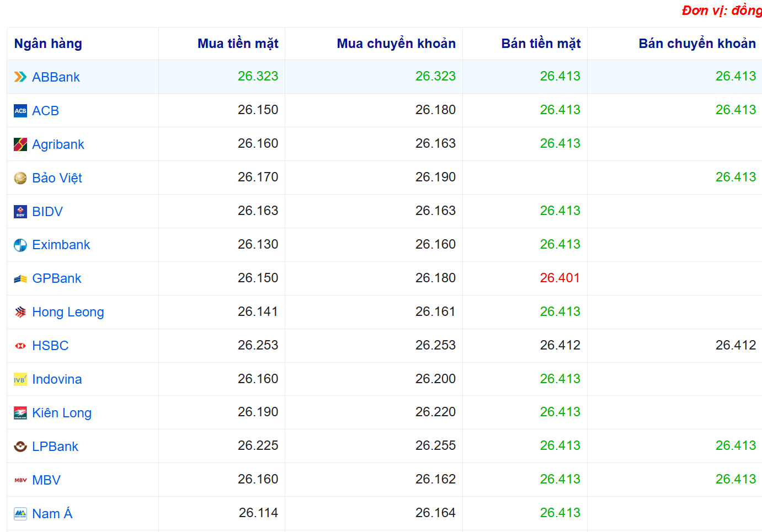Click the Agribank logo icon
Viewport: 762px width, 532px height.
20,144
